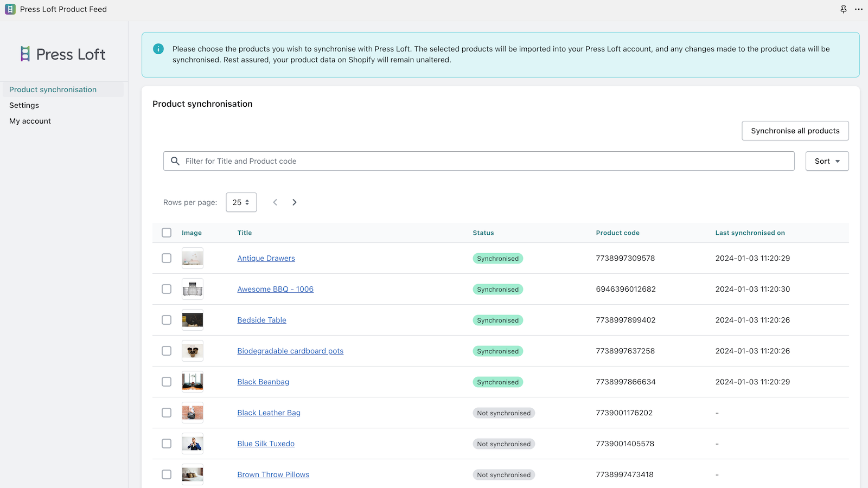The width and height of the screenshot is (868, 488).
Task: Go to My account in the sidebar
Action: [x=30, y=121]
